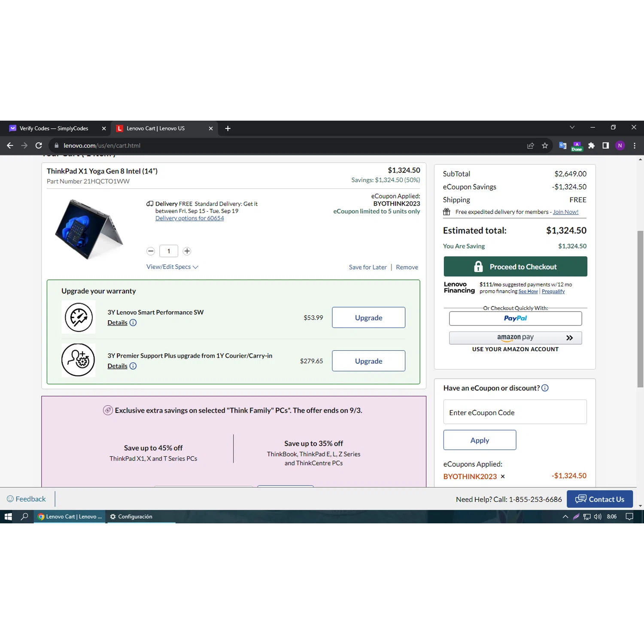Select the Lenovo Cart | Lenovo US tab

pyautogui.click(x=155, y=128)
